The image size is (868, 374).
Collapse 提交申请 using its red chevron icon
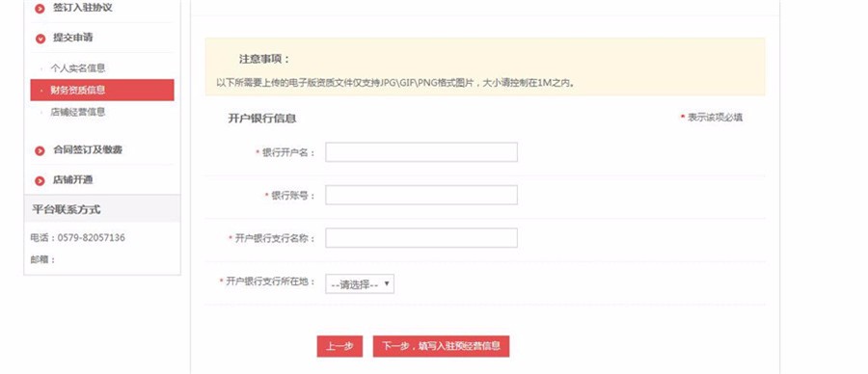click(x=40, y=39)
